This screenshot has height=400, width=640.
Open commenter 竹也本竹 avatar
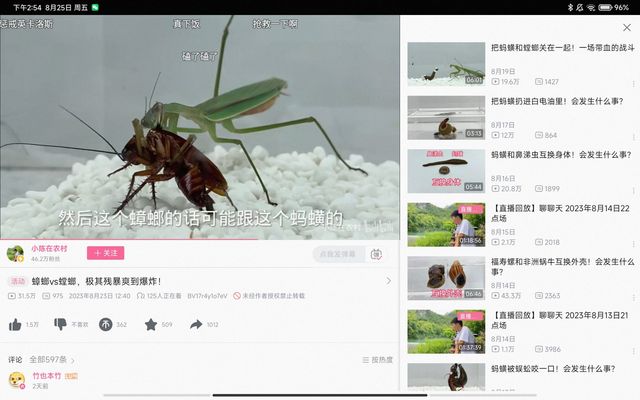pos(16,380)
